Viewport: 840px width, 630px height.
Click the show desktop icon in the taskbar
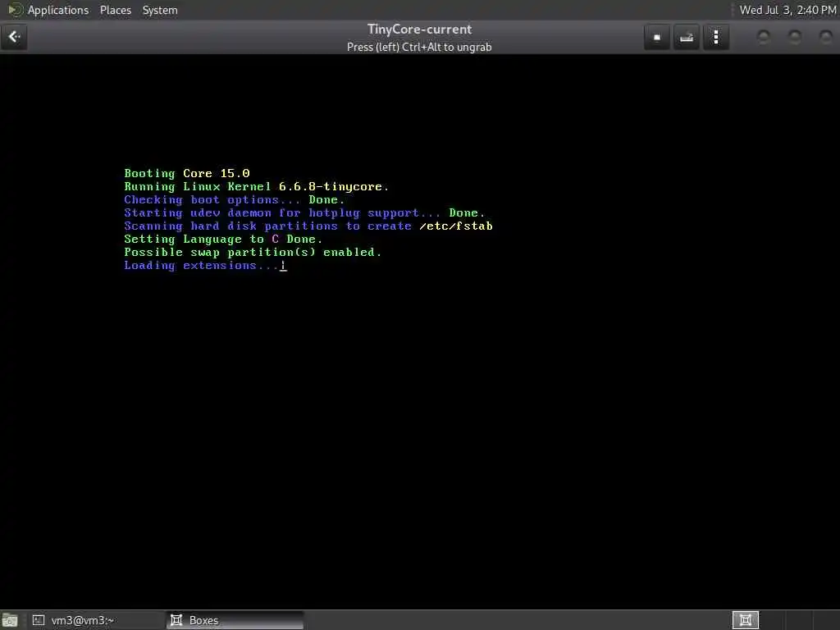[10, 620]
